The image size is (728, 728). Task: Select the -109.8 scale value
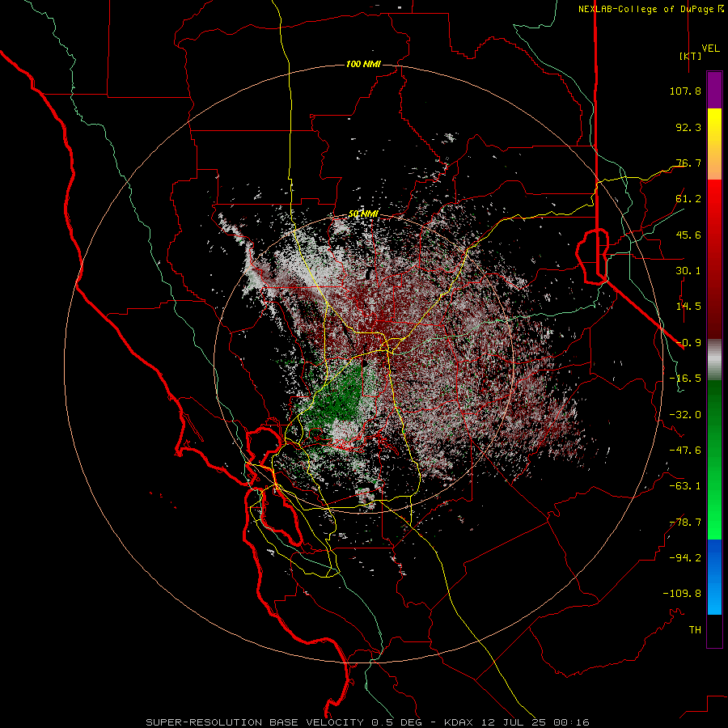(x=682, y=594)
